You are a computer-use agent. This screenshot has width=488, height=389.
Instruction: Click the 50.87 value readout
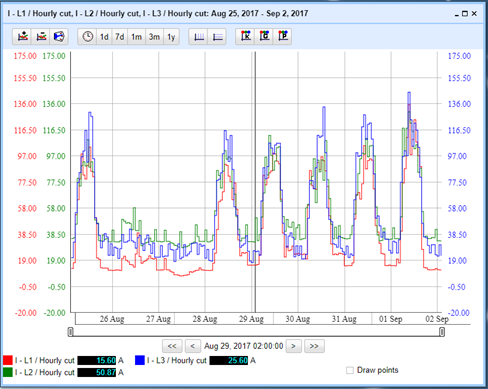(97, 372)
